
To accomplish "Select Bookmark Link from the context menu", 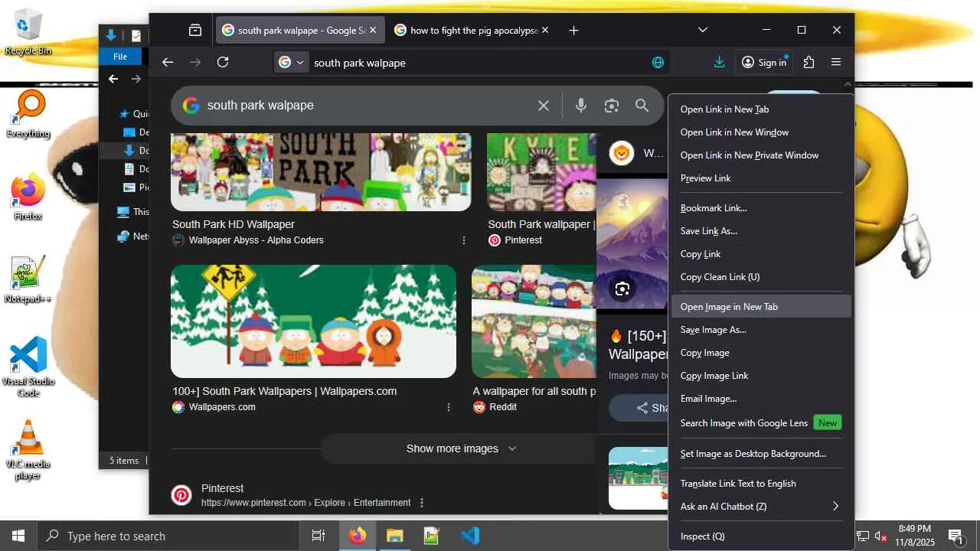I will pos(760,208).
